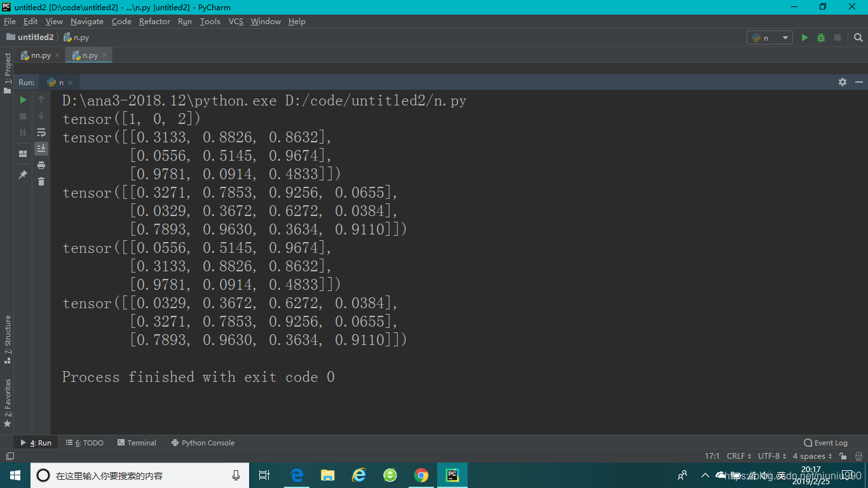The image size is (868, 488).
Task: Open the View menu
Action: 54,21
